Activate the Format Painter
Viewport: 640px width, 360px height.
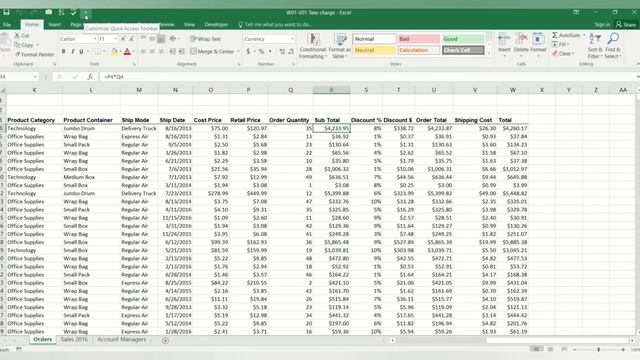point(35,54)
